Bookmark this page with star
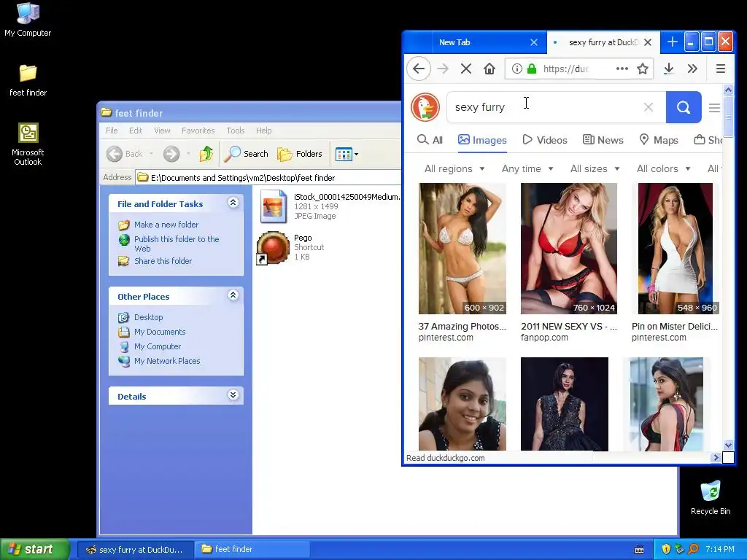 pos(643,69)
